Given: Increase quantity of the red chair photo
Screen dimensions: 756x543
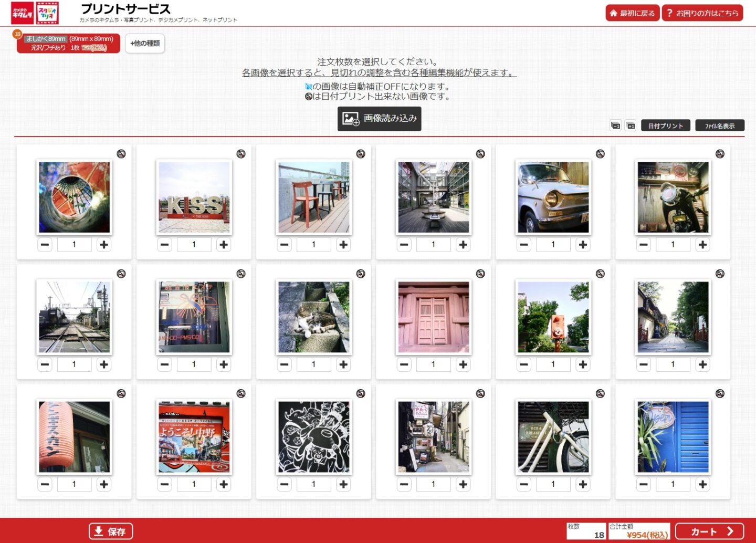Looking at the screenshot, I should pyautogui.click(x=343, y=245).
